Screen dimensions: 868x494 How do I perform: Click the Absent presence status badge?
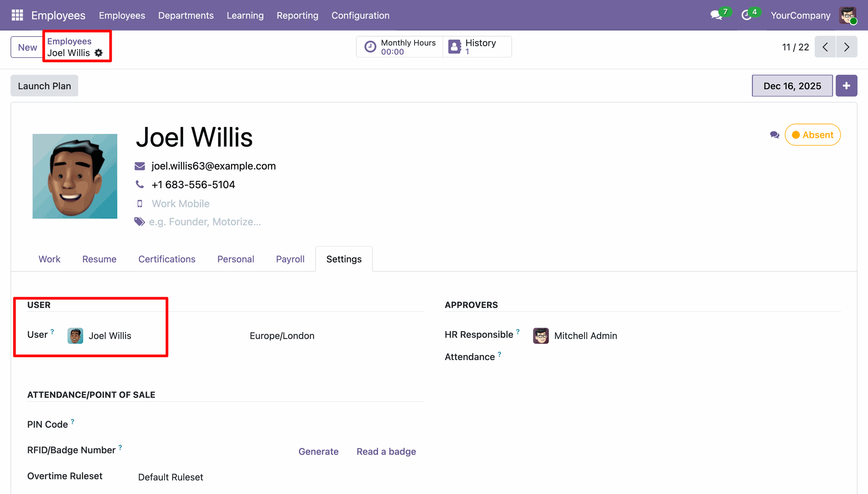point(812,135)
